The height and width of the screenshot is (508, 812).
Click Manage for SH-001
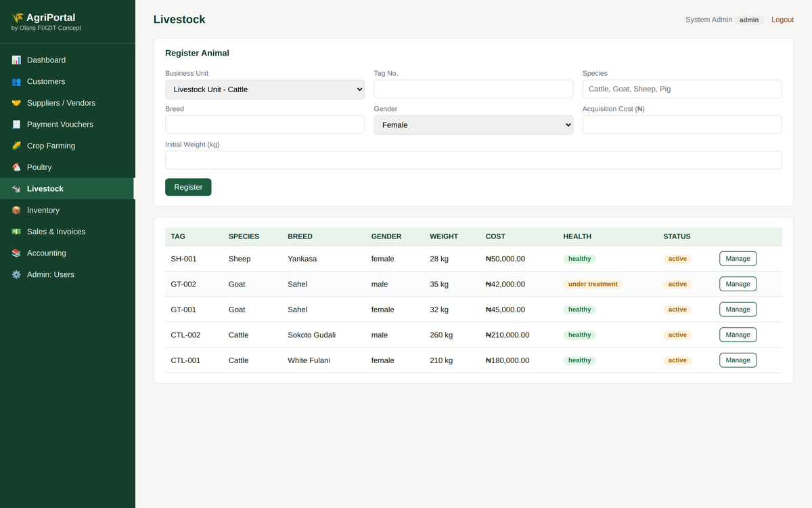738,259
